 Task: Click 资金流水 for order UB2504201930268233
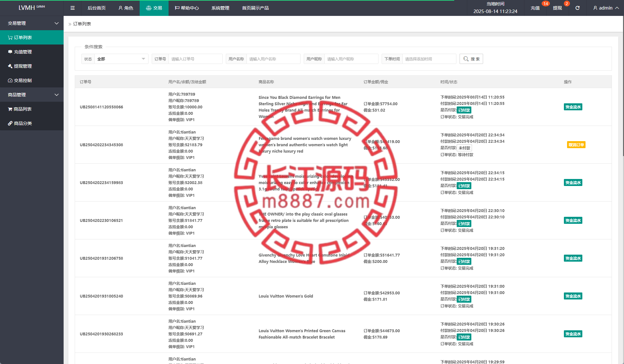(x=573, y=334)
